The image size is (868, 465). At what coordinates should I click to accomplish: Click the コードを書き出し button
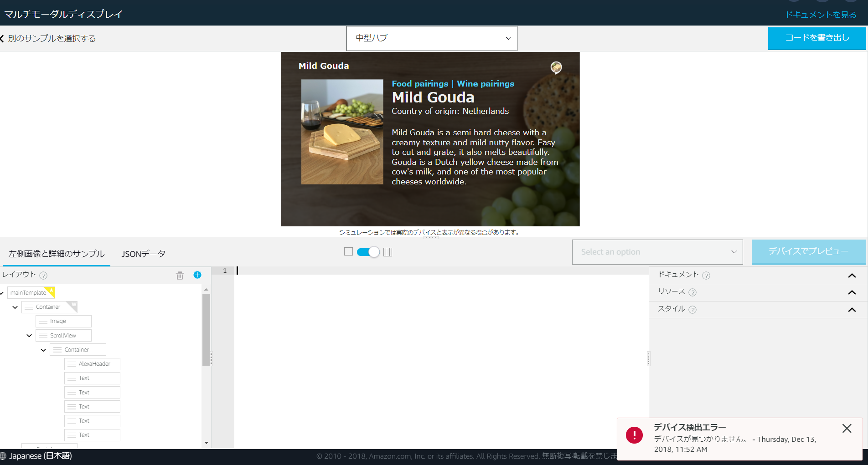click(817, 38)
